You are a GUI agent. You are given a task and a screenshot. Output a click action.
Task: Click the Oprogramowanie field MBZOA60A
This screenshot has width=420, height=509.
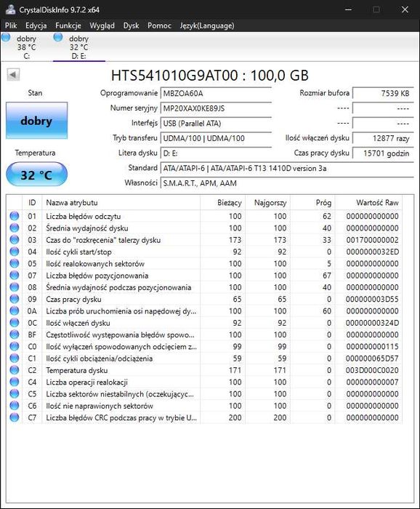point(216,93)
